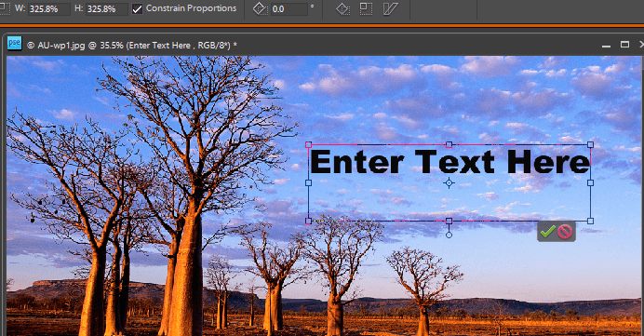Click the 'Enter Text Here' text layer
Image resolution: width=644 pixels, height=336 pixels.
pyautogui.click(x=449, y=162)
